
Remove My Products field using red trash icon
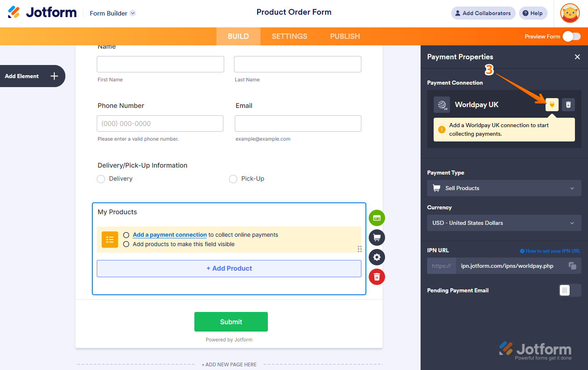[376, 277]
